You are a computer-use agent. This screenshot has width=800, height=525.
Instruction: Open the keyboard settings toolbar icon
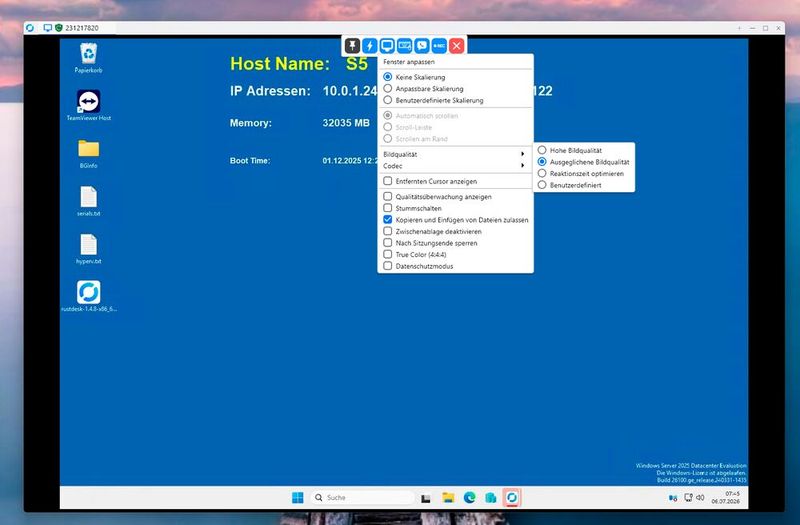point(405,46)
